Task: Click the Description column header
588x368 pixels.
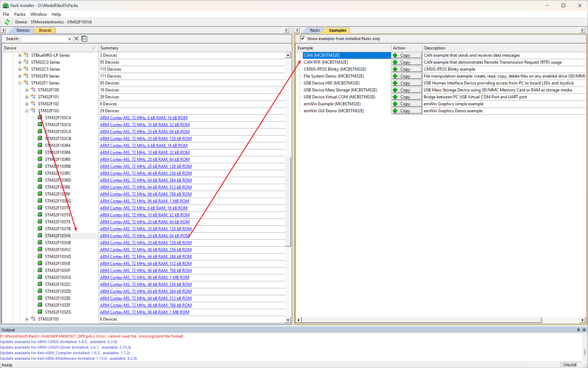Action: (x=504, y=48)
